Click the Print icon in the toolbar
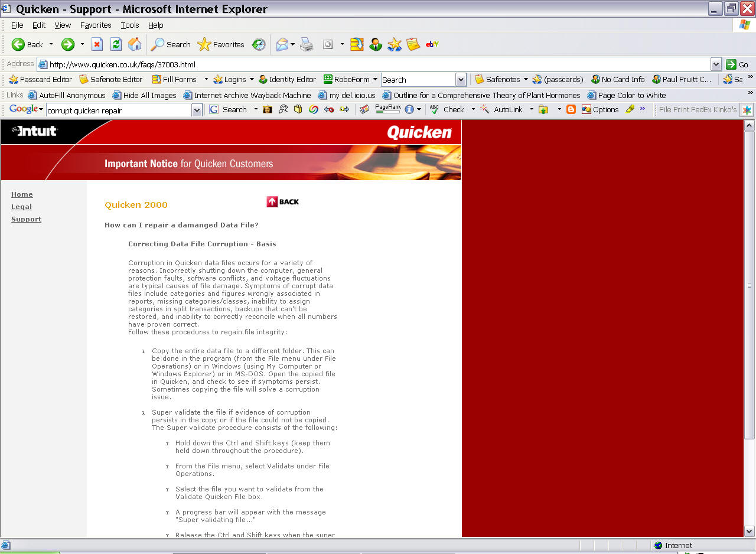 307,44
